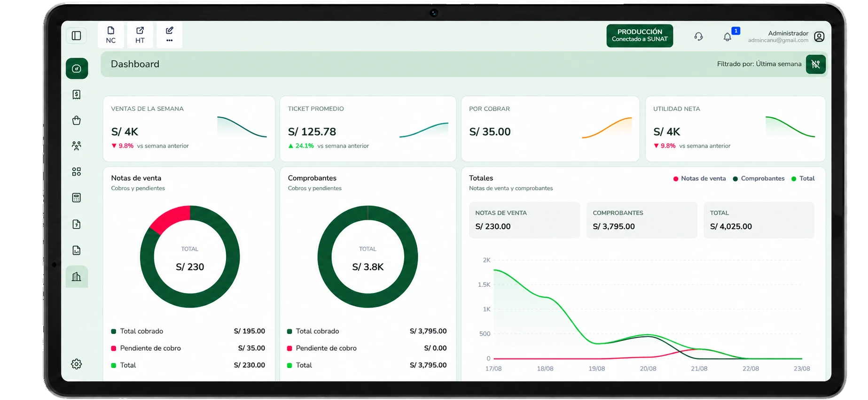Image resolution: width=868 pixels, height=400 pixels.
Task: Toggle Total series in Totales legend
Action: pyautogui.click(x=803, y=178)
